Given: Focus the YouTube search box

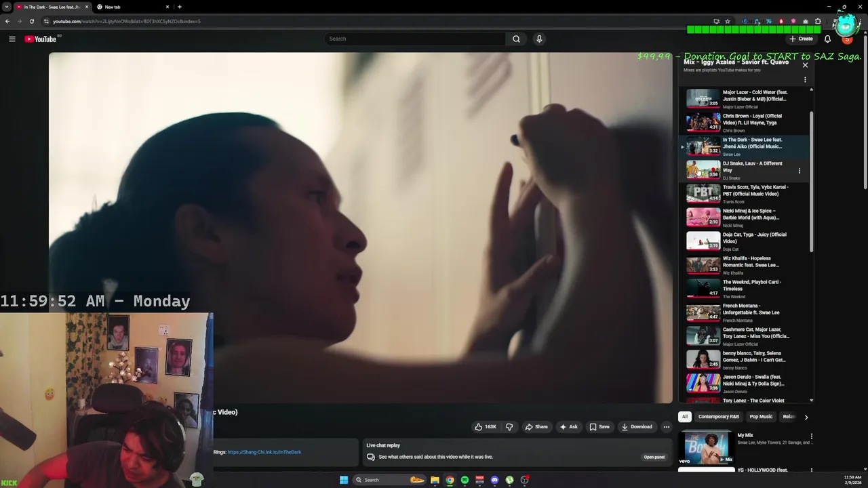Looking at the screenshot, I should click(415, 39).
